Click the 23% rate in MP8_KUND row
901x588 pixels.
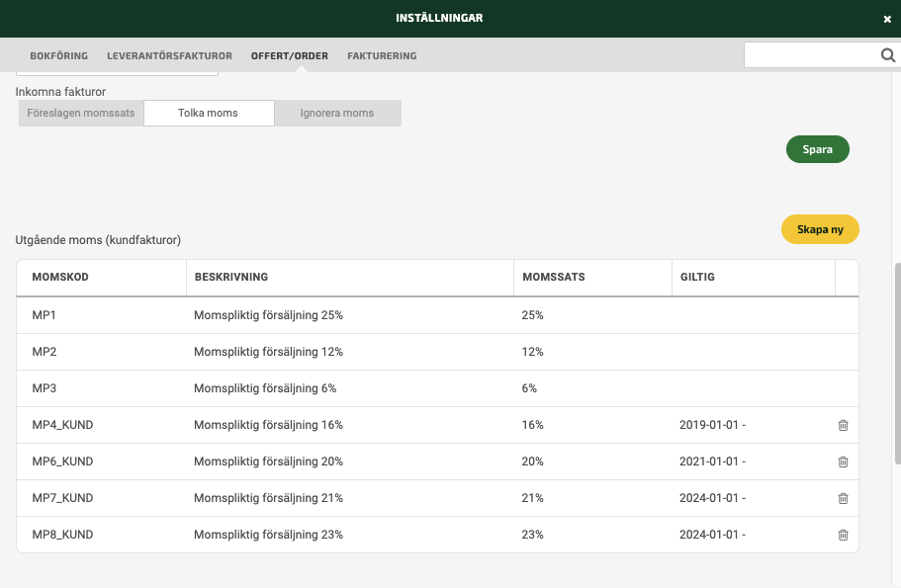click(533, 535)
